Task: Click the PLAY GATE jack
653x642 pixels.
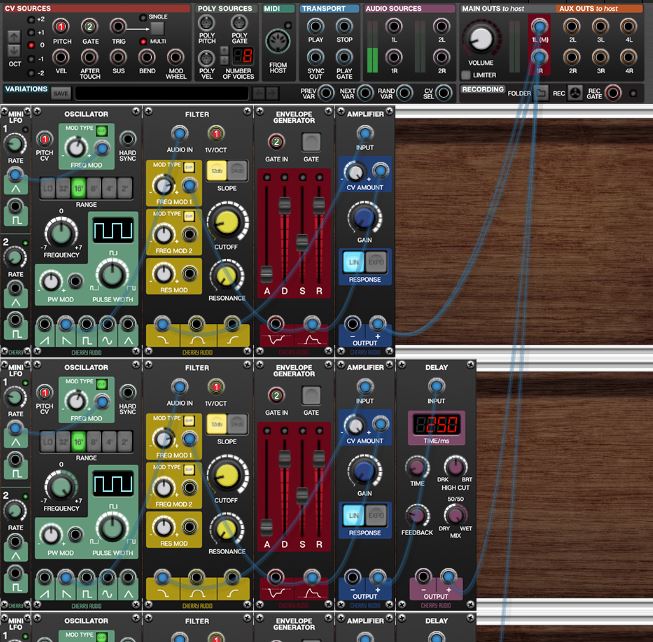Action: tap(344, 57)
